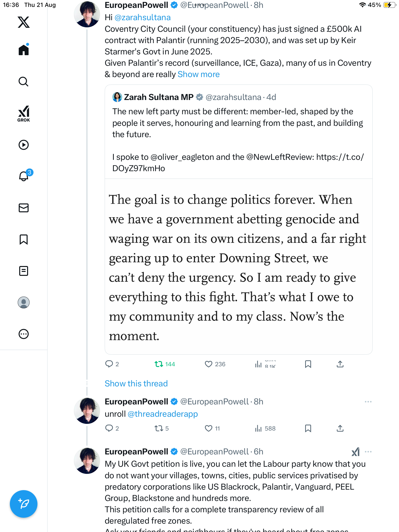Open the @threadreaderapp mention link
This screenshot has height=532, width=399.
[x=163, y=414]
